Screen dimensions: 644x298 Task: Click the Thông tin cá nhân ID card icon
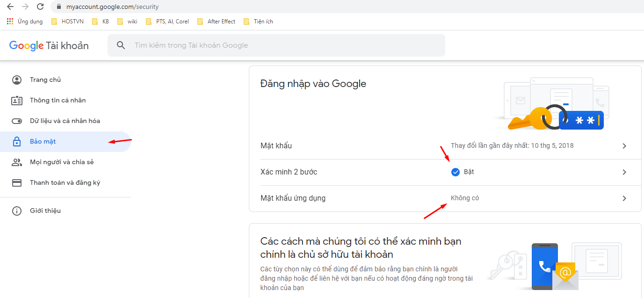click(17, 101)
